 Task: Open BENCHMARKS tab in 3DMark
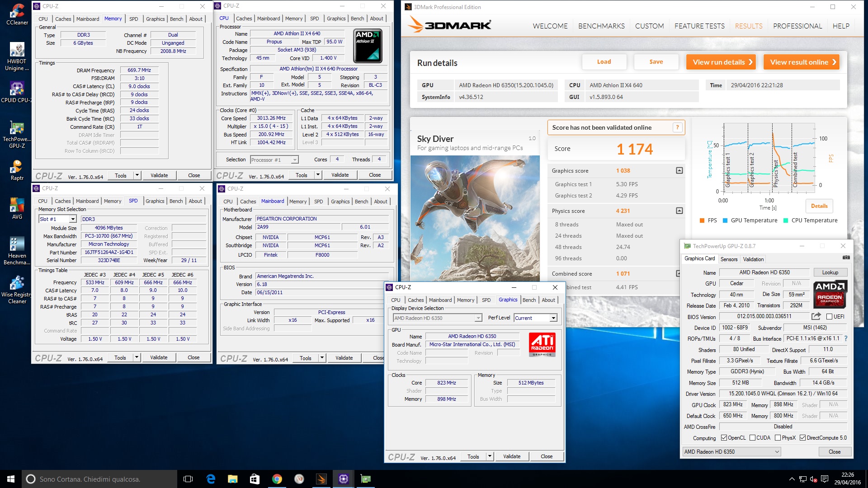[601, 26]
